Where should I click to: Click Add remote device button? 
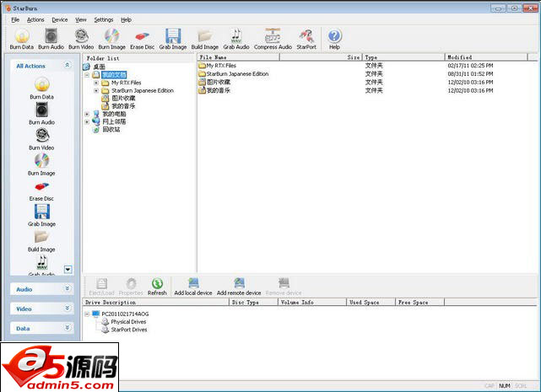point(239,287)
